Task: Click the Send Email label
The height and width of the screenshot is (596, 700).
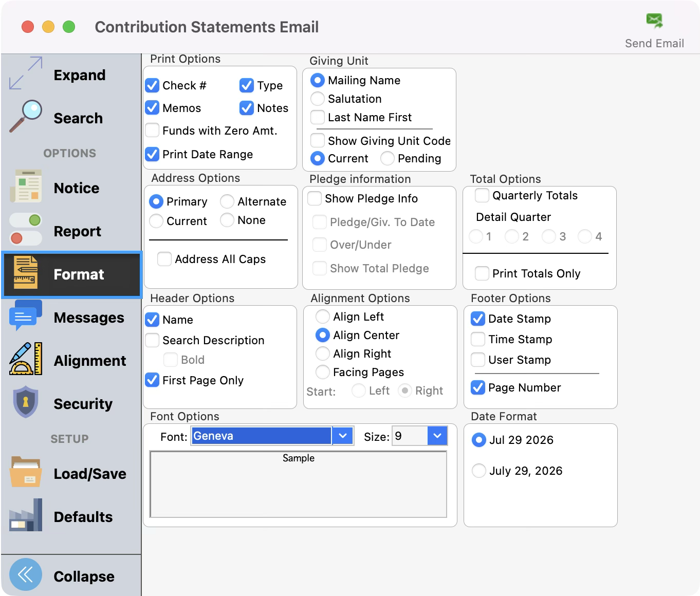Action: coord(654,43)
